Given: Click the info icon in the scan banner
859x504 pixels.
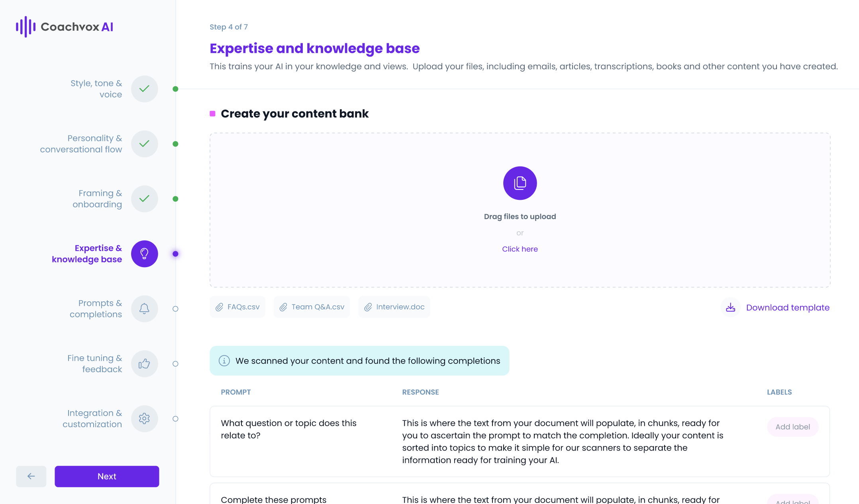Looking at the screenshot, I should [x=224, y=361].
